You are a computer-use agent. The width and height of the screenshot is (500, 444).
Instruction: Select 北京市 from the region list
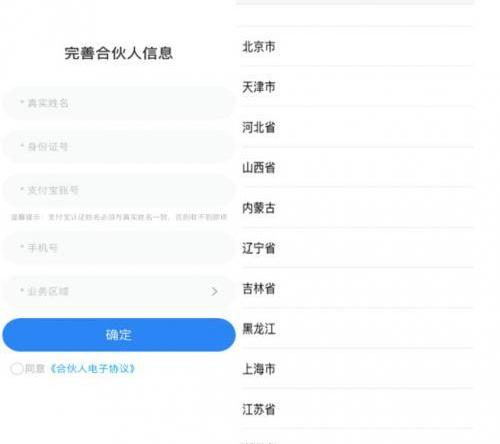coord(357,47)
